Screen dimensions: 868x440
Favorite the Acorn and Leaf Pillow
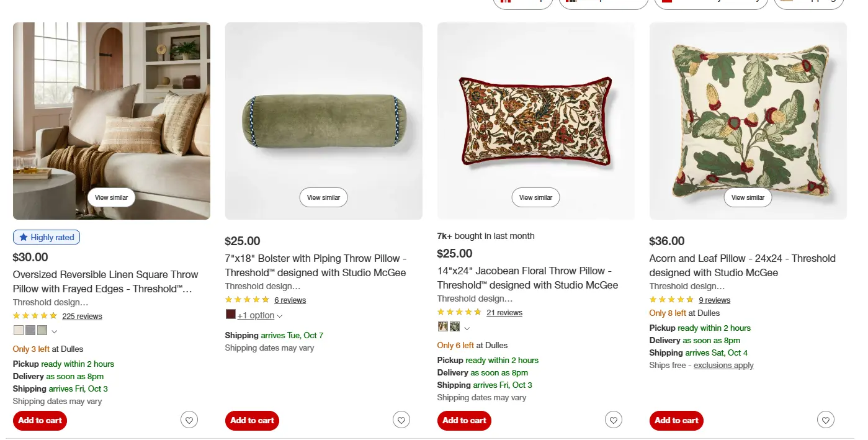pyautogui.click(x=826, y=420)
